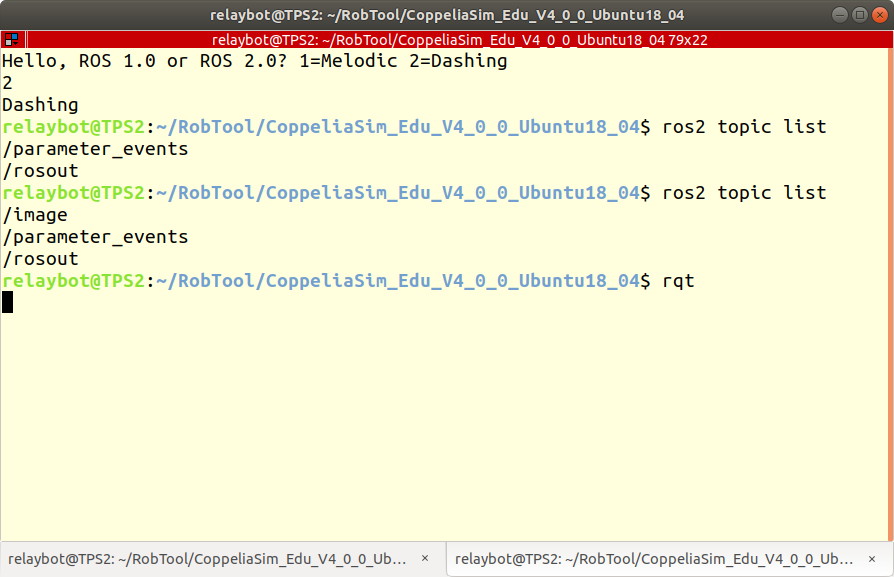Viewport: 894px width, 577px height.
Task: Click the 'Hello, ROS 1.0 or ROS 2.0?' line
Action: coord(254,61)
